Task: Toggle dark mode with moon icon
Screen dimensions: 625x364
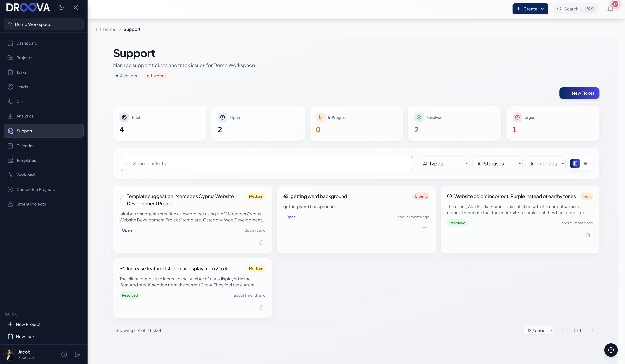Action: click(x=61, y=7)
